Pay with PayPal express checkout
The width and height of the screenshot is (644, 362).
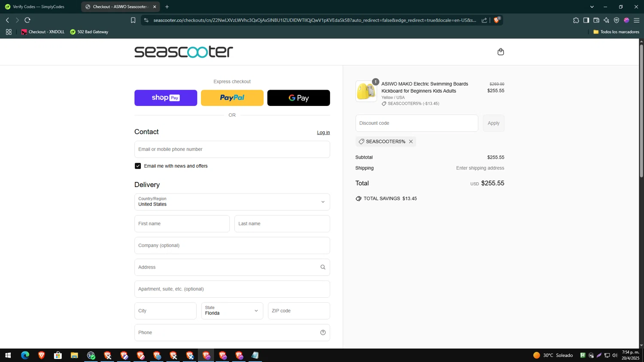click(232, 98)
